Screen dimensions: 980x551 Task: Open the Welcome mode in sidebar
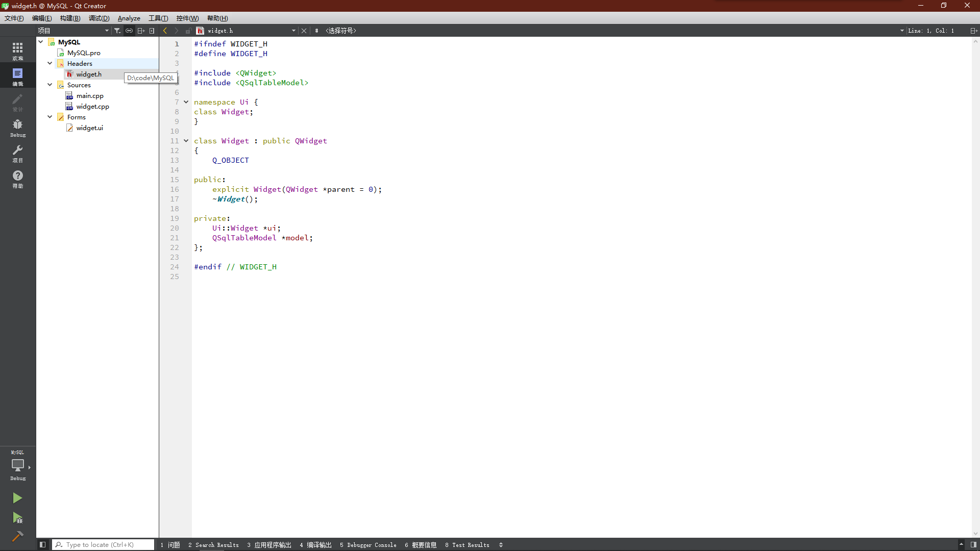click(18, 51)
